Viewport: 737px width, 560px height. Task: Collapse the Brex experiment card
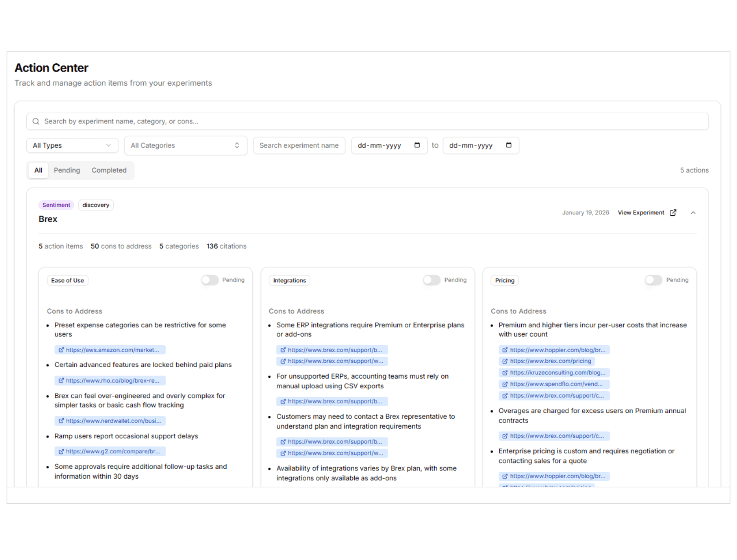693,212
